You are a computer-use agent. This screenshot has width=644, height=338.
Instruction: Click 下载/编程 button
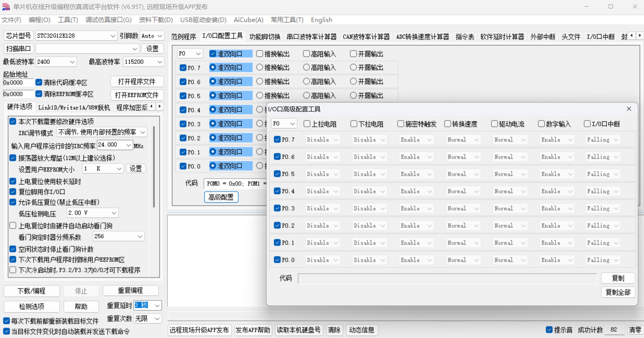pos(31,291)
